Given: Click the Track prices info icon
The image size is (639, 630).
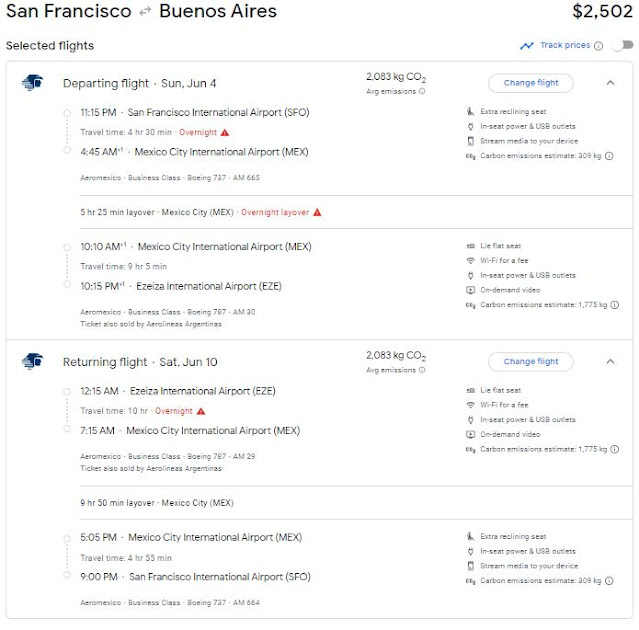Looking at the screenshot, I should click(598, 46).
